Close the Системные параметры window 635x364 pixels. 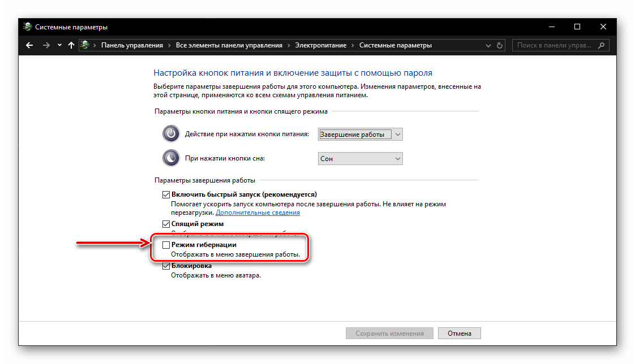click(603, 27)
